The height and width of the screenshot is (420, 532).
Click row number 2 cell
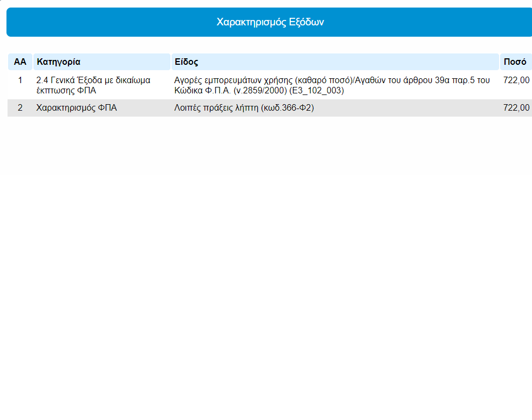point(20,108)
